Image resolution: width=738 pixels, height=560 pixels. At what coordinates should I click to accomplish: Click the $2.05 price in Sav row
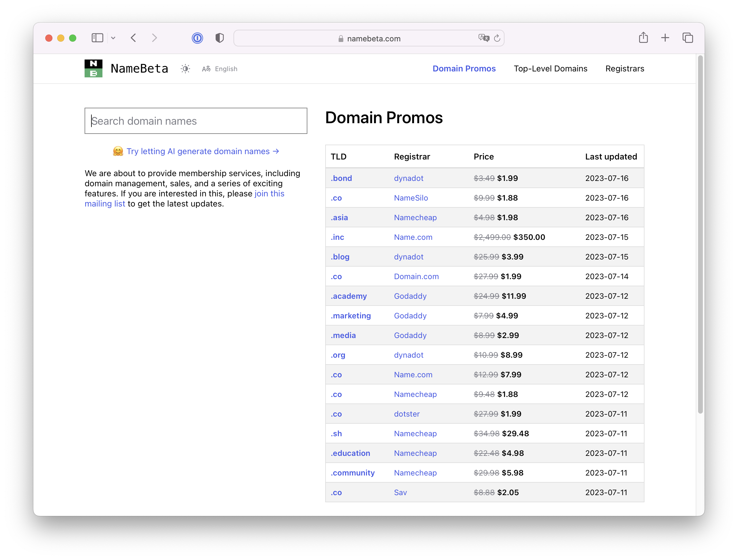pos(508,493)
